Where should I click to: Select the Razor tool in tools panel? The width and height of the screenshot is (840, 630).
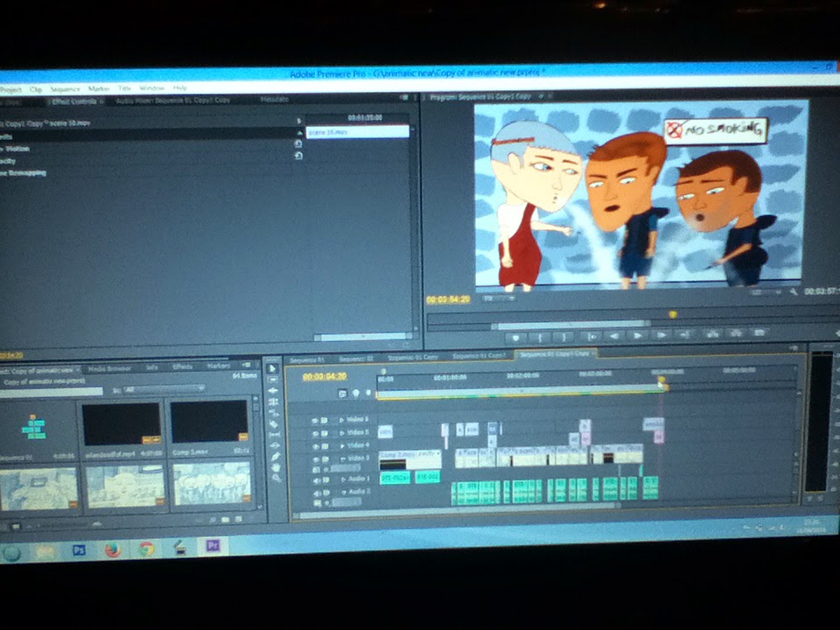(274, 423)
